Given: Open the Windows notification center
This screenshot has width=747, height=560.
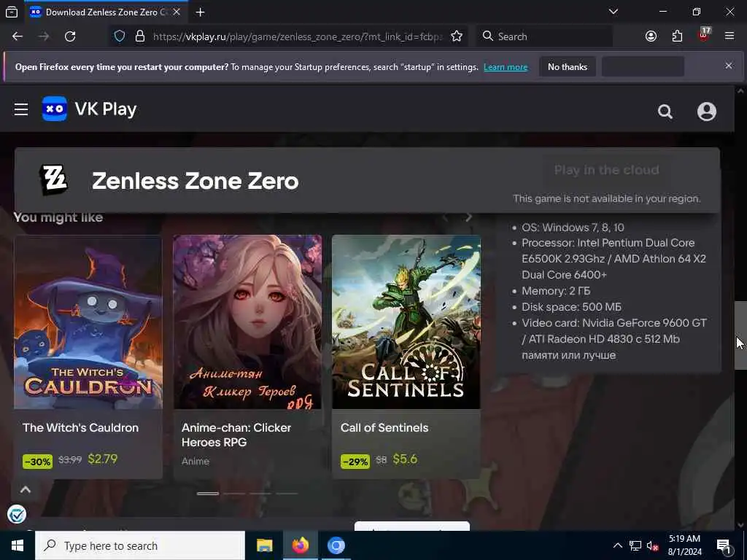Looking at the screenshot, I should 724,546.
